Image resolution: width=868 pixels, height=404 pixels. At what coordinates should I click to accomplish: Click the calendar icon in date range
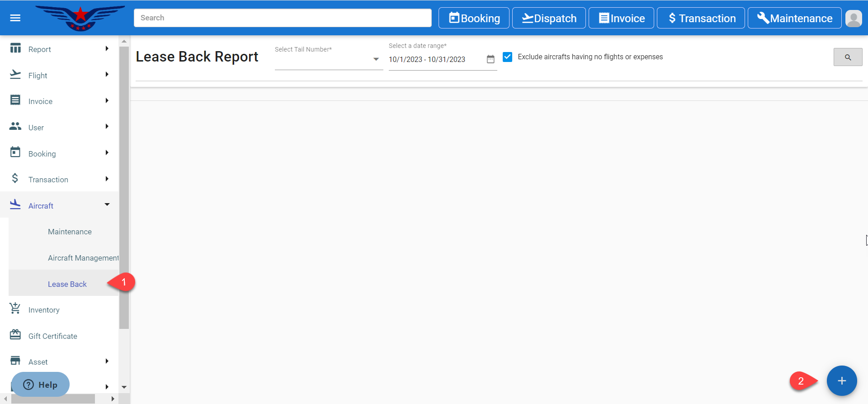(491, 59)
